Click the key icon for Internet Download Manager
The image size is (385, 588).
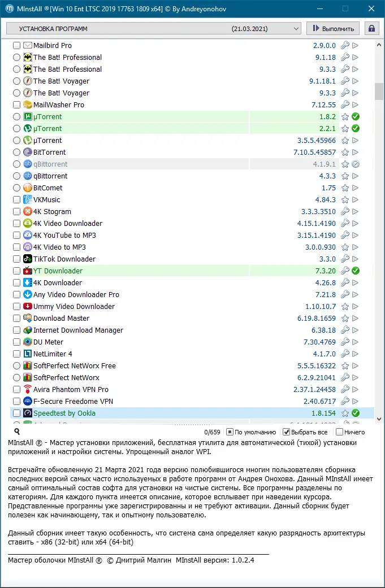pyautogui.click(x=345, y=330)
